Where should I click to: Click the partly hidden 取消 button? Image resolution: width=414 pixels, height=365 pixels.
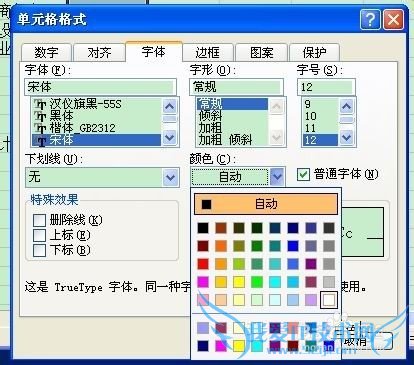coord(367,341)
